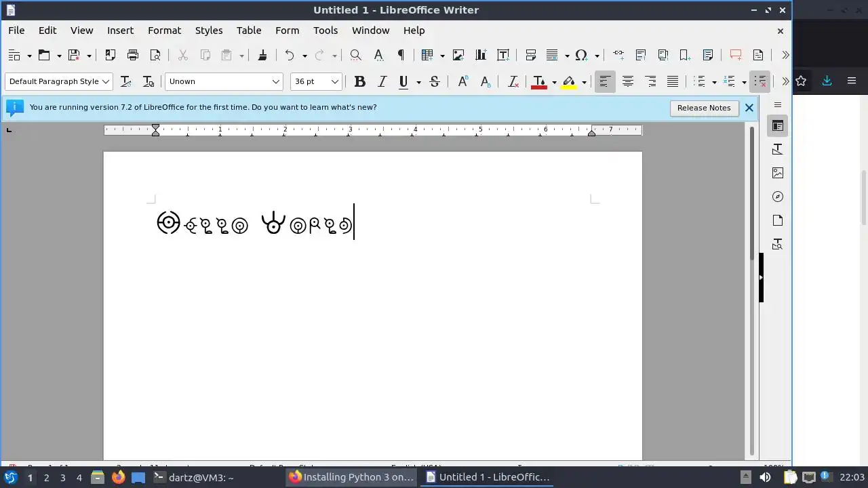
Task: Open the Insert menu
Action: click(120, 30)
